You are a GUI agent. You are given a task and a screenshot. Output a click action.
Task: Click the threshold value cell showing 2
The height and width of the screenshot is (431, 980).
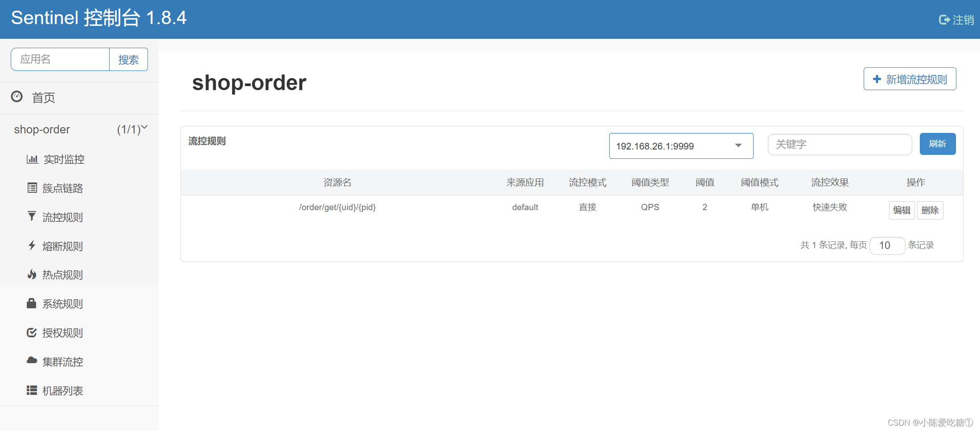(x=705, y=207)
